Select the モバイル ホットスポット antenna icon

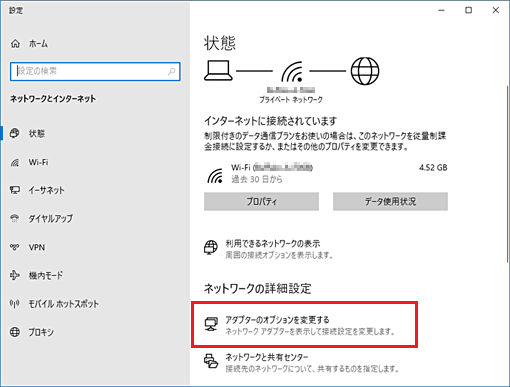pyautogui.click(x=15, y=304)
